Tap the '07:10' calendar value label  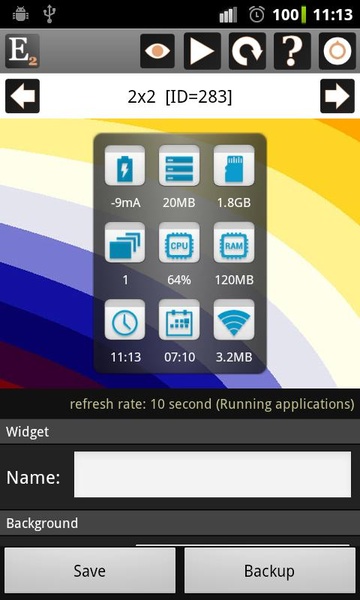tap(179, 357)
